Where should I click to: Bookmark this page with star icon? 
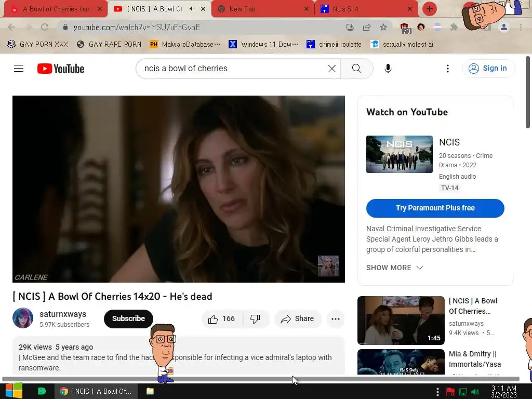click(383, 27)
